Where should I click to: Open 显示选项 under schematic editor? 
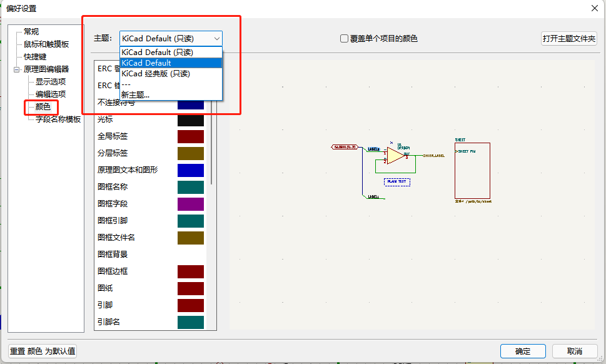coord(51,82)
